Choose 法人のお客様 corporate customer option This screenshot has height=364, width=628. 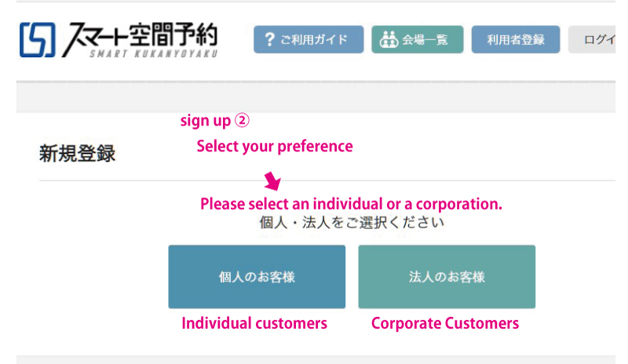[x=447, y=277]
